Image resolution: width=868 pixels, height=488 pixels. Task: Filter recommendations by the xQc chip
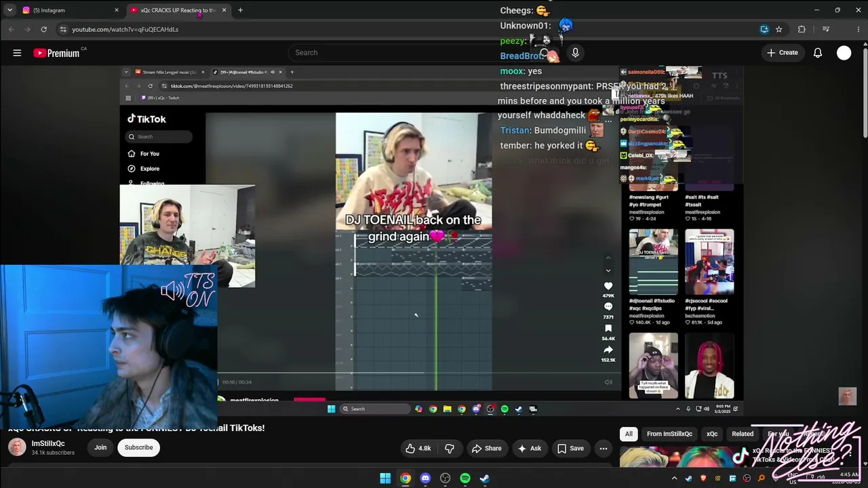(x=712, y=434)
